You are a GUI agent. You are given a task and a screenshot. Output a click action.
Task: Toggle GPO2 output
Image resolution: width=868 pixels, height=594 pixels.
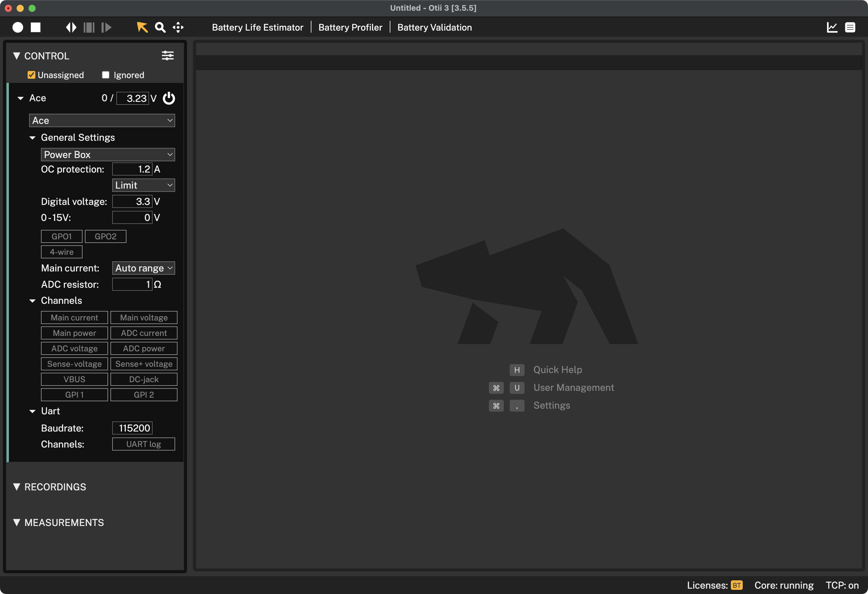106,236
